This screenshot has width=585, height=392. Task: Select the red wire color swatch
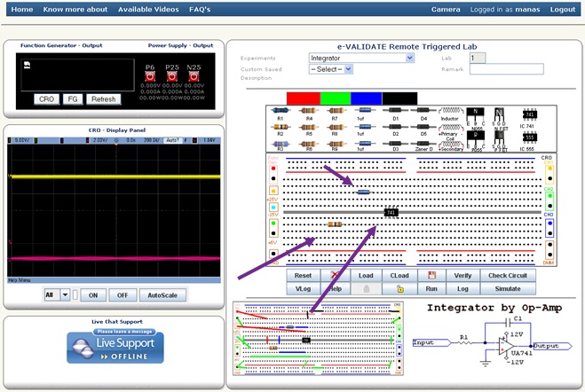(x=304, y=98)
